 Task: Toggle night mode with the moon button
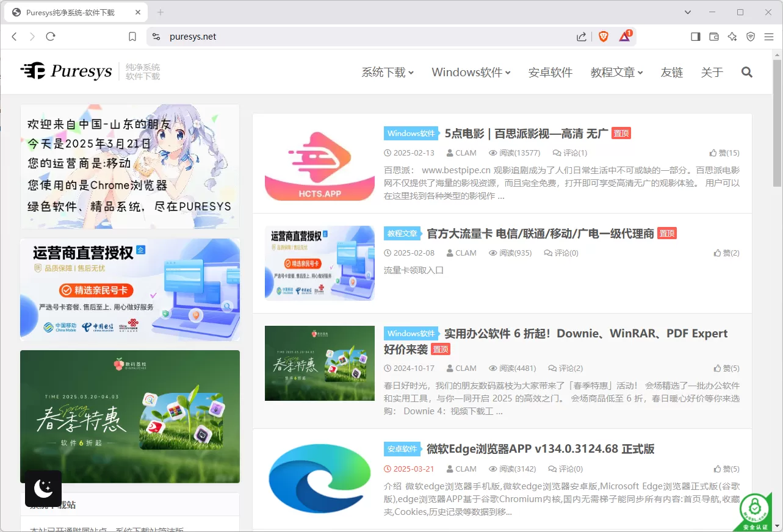(x=43, y=489)
